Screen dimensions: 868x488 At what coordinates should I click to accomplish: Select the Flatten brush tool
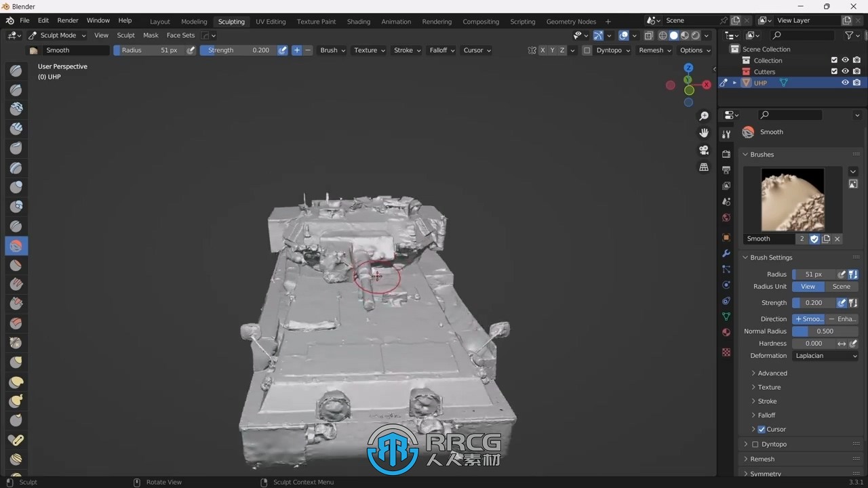coord(16,265)
